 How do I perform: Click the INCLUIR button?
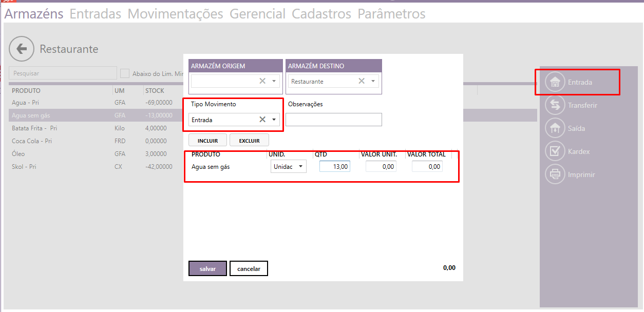tap(208, 140)
